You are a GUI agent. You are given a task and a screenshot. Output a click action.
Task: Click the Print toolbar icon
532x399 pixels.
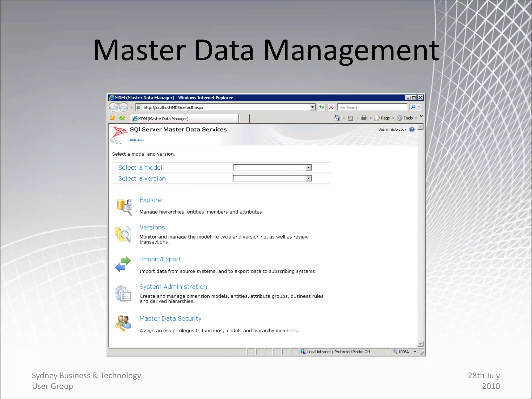click(x=364, y=118)
